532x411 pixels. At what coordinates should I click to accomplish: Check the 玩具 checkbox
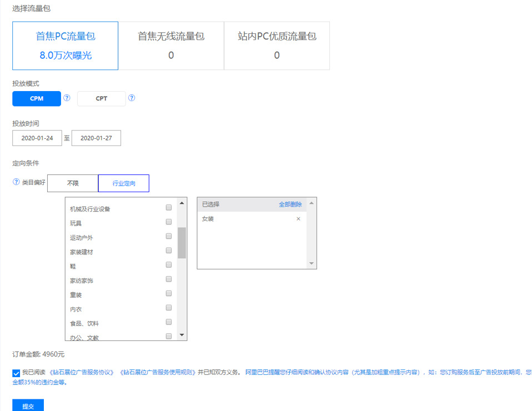click(169, 222)
